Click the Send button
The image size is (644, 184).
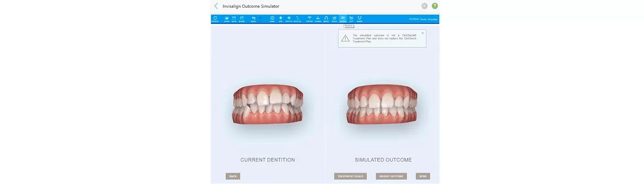pyautogui.click(x=423, y=176)
